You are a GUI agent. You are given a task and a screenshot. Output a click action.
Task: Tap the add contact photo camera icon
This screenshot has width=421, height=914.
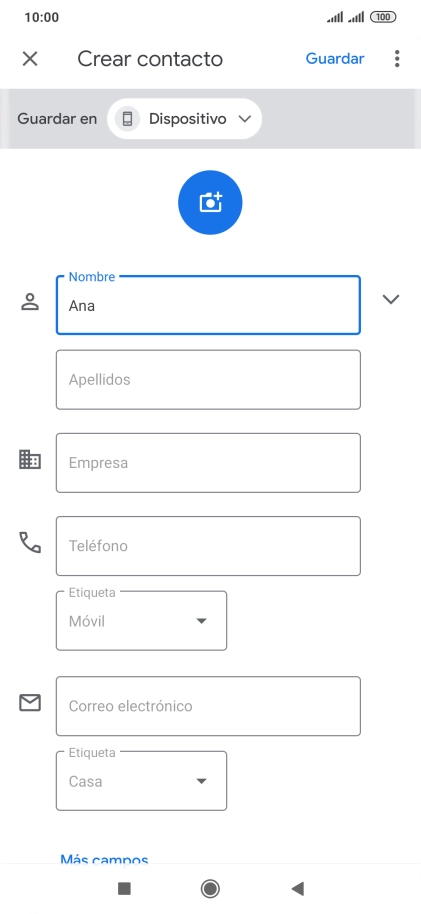pos(210,202)
